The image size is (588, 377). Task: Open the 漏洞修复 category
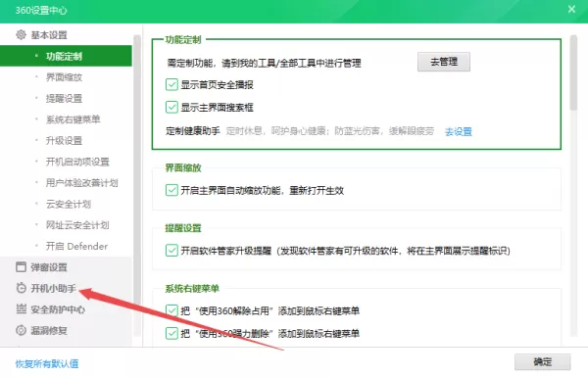click(49, 331)
